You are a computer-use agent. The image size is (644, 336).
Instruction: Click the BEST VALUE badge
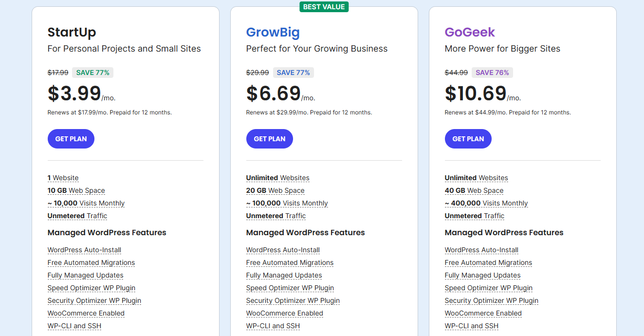tap(324, 7)
